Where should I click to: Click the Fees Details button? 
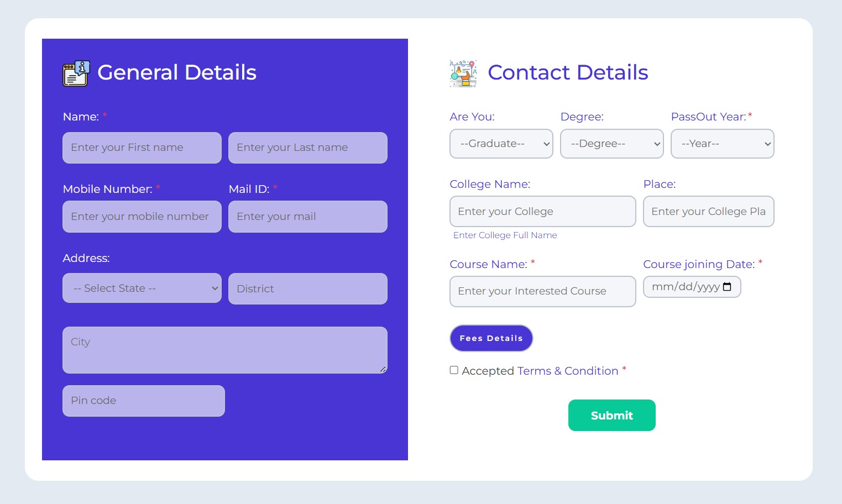coord(491,338)
